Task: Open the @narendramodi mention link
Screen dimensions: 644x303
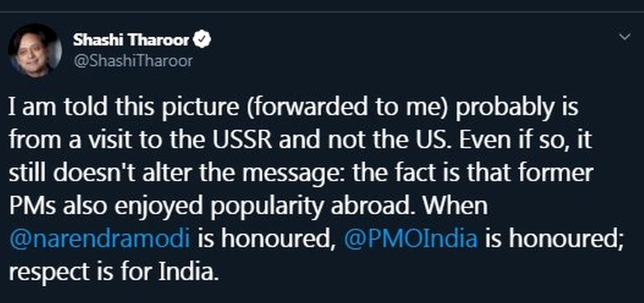Action: (100, 239)
